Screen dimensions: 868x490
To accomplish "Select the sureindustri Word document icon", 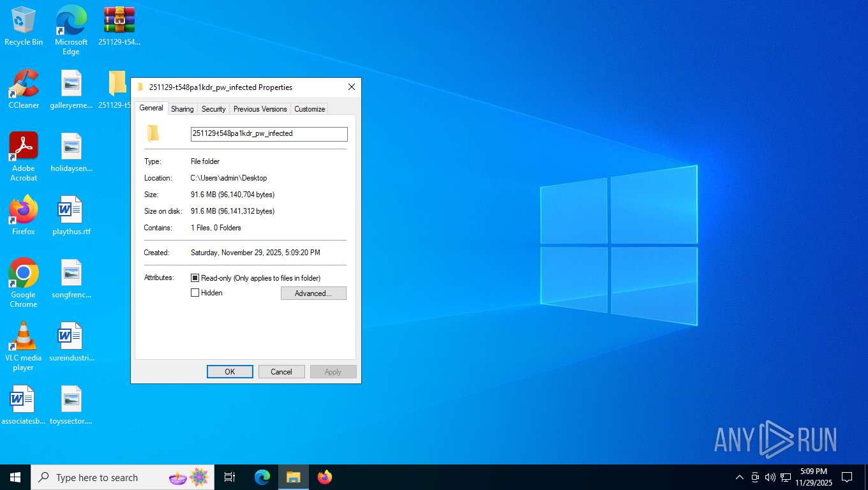I will pos(71,343).
